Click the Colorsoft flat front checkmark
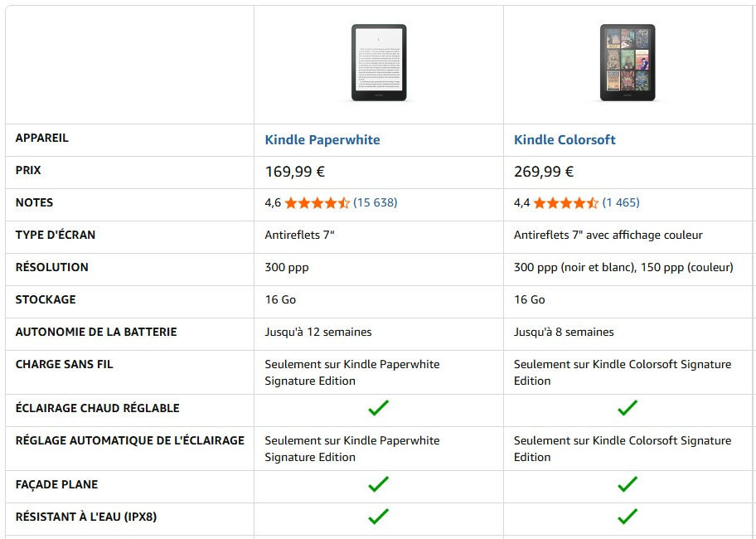 coord(628,484)
